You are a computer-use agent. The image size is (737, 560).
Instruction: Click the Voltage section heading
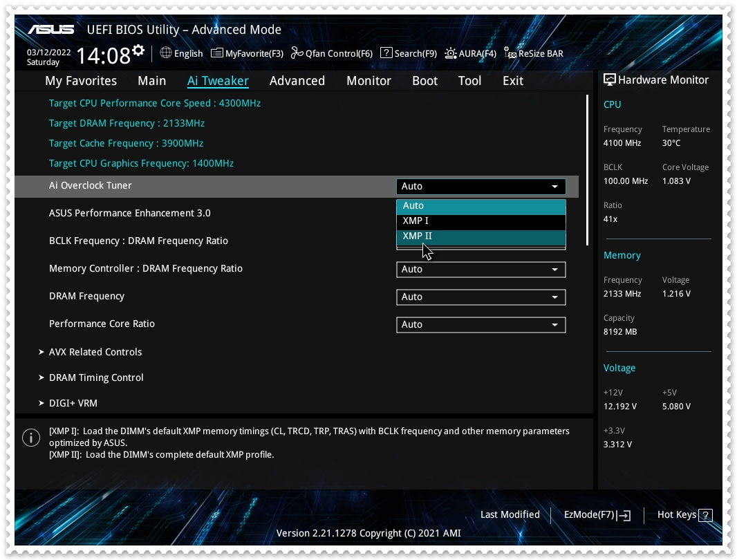[619, 368]
